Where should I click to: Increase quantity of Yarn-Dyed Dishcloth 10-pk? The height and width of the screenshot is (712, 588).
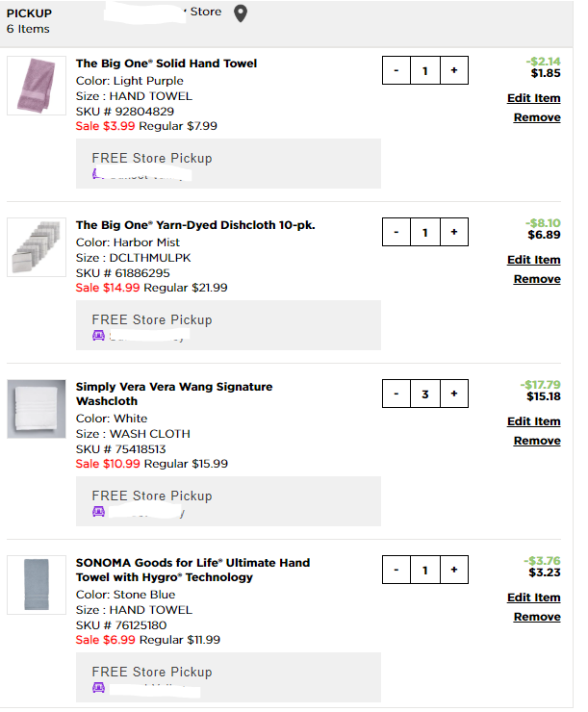(454, 232)
